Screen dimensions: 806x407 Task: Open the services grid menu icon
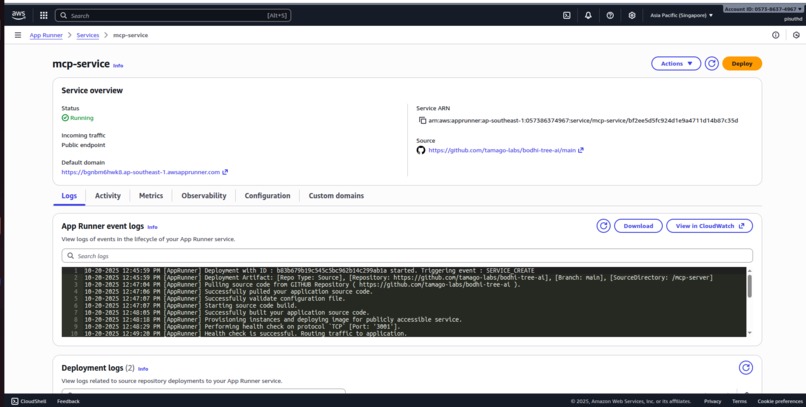pyautogui.click(x=44, y=15)
